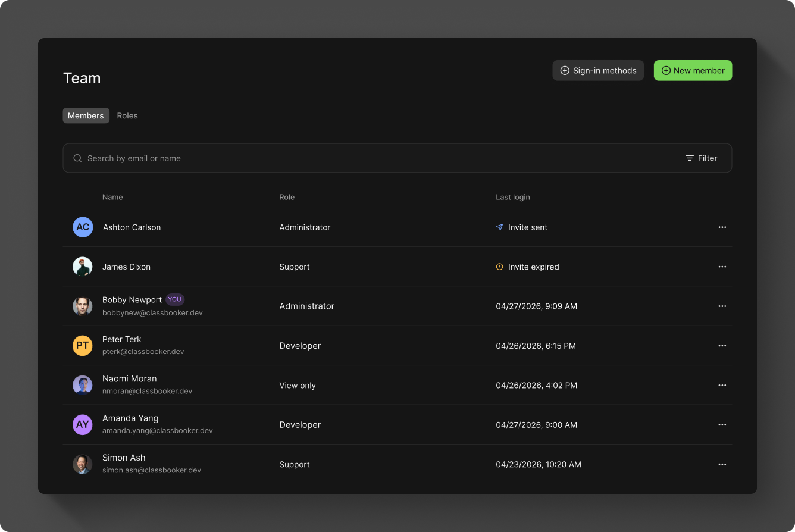Viewport: 795px width, 532px height.
Task: Switch to the Roles tab
Action: pyautogui.click(x=127, y=115)
